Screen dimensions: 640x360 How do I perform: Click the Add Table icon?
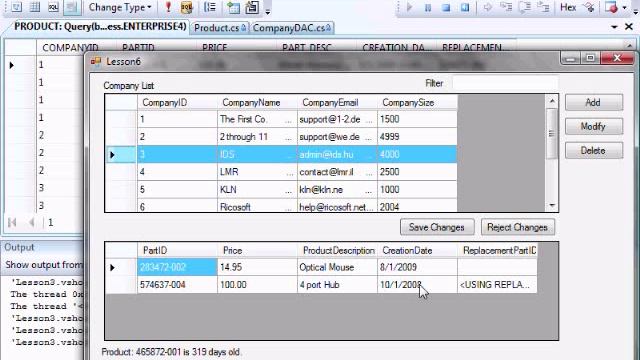[x=233, y=7]
